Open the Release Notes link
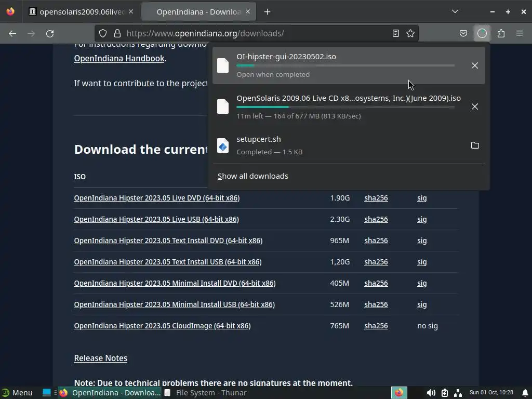 tap(100, 358)
